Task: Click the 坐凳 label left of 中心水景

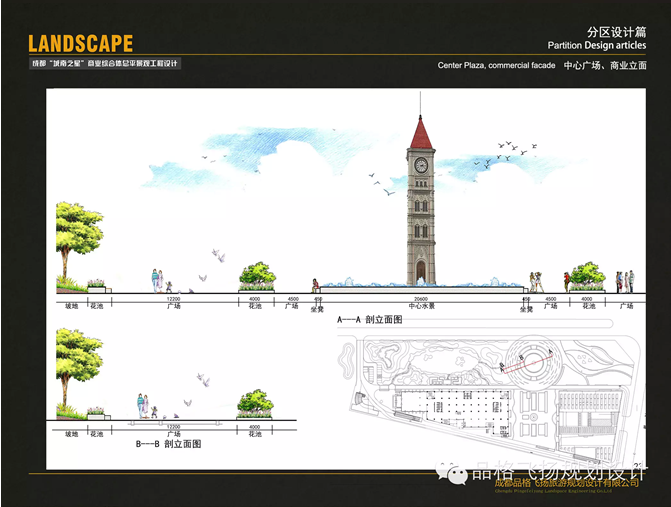Action: 317,309
